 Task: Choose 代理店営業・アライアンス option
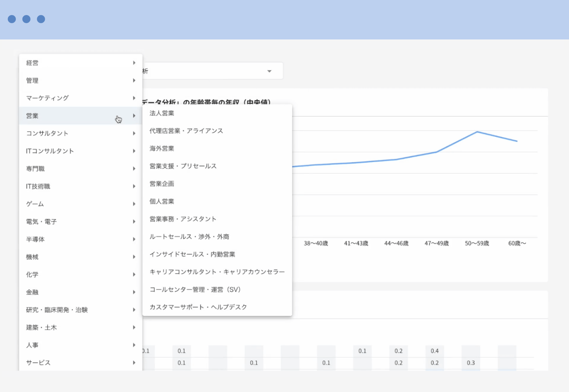click(x=186, y=131)
